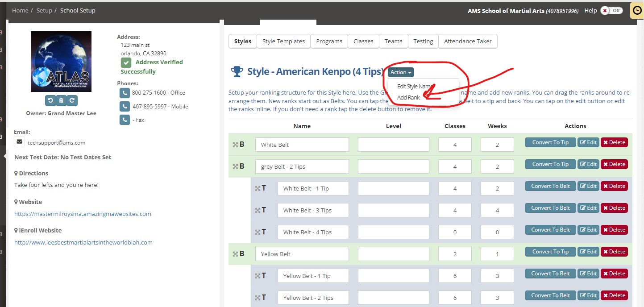Convert White Belt to a tip
The height and width of the screenshot is (307, 644).
550,142
